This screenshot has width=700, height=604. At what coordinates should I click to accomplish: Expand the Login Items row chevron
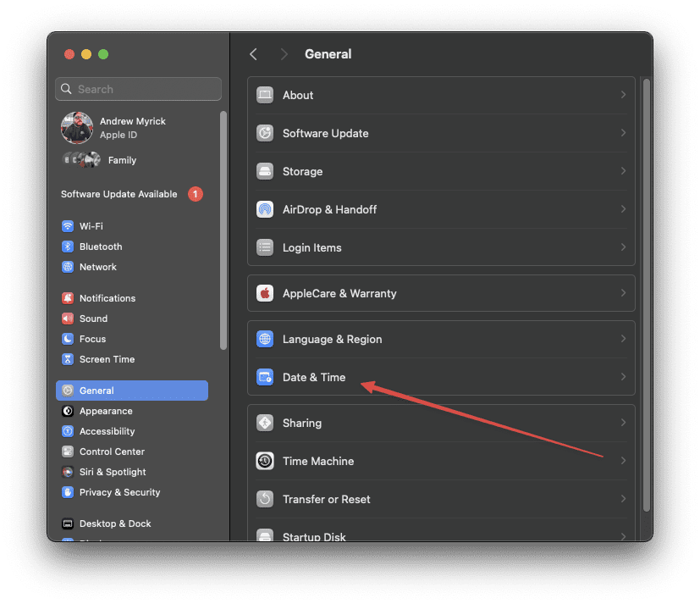623,247
